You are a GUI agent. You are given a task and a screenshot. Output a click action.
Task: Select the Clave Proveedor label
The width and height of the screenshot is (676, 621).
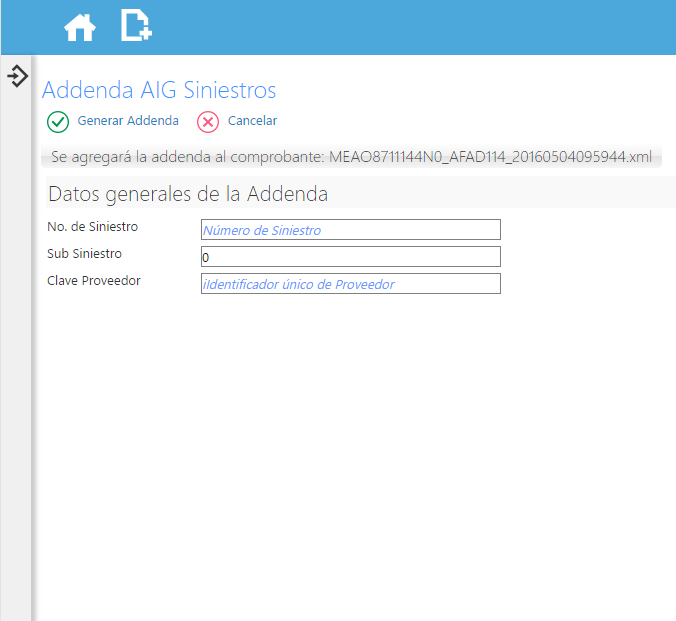click(x=94, y=281)
